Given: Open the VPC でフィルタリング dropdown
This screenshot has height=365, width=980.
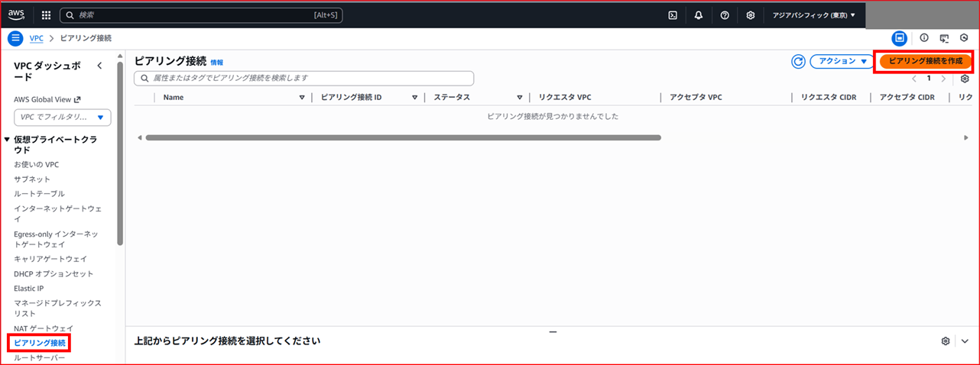Looking at the screenshot, I should (x=63, y=118).
